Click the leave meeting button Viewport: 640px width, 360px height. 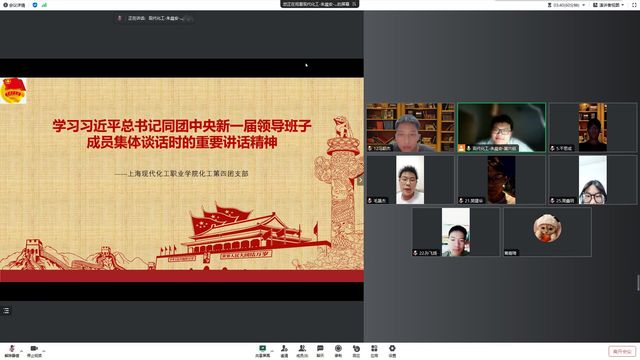coord(622,351)
